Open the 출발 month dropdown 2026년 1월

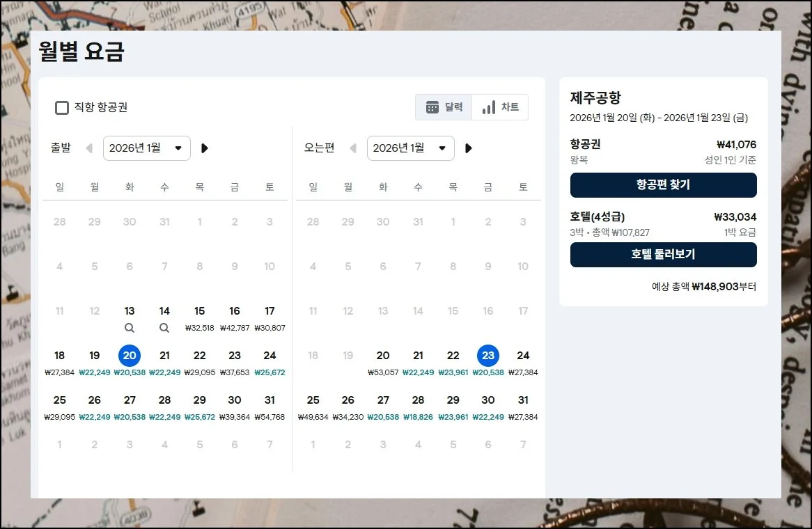coord(146,148)
